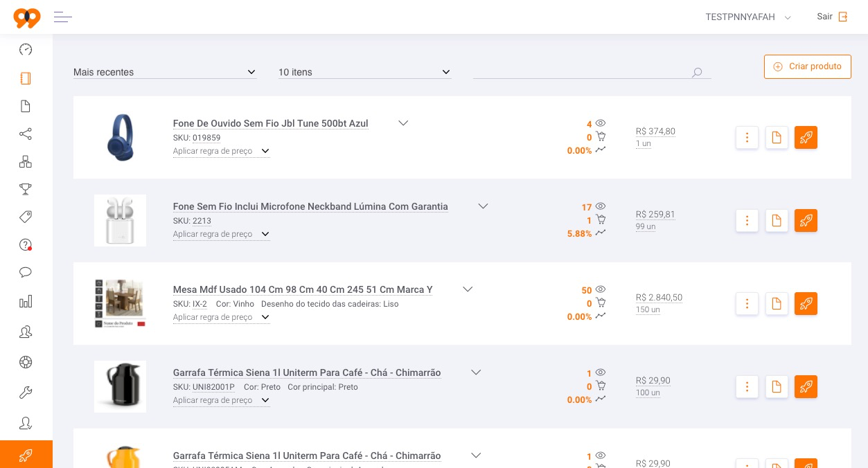Screen dimensions: 868x468
Task: Click the stock value 150 un
Action: [648, 309]
